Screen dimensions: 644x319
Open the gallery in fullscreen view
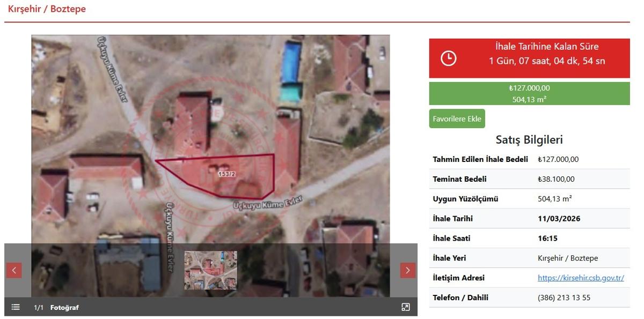click(406, 307)
